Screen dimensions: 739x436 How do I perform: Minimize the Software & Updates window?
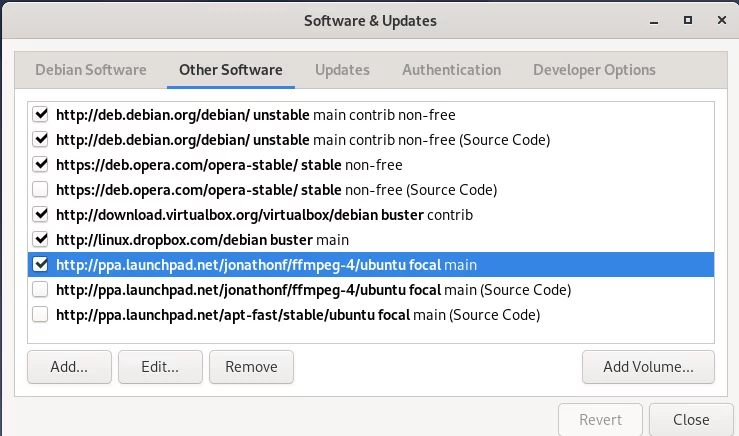pos(654,21)
